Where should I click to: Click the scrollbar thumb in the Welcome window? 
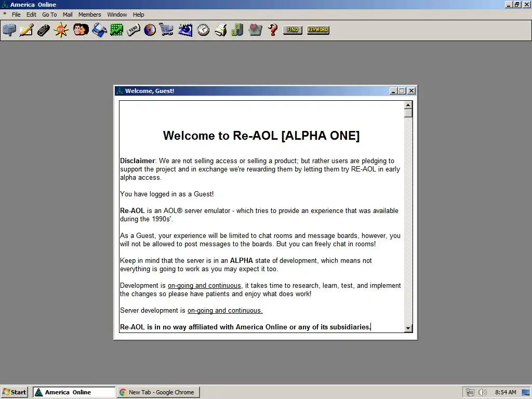(408, 113)
